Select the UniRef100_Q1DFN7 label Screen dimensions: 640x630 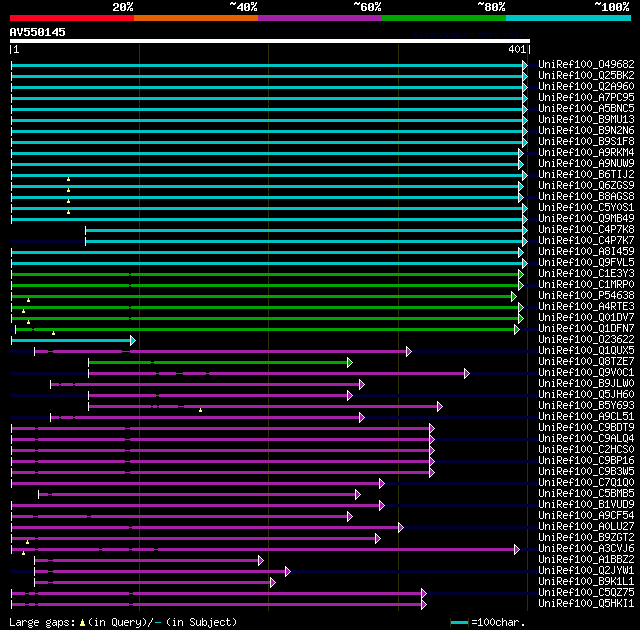tap(586, 328)
